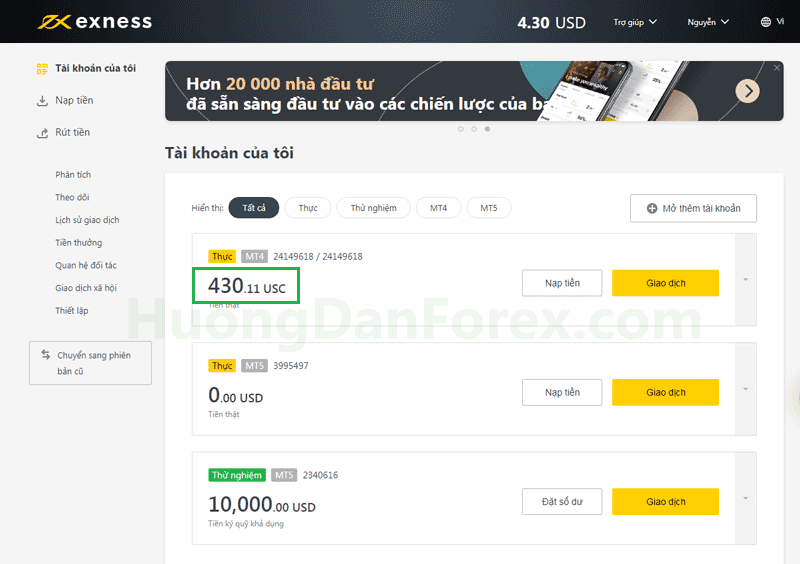The height and width of the screenshot is (564, 800).
Task: Click the Rút tiền withdraw icon in sidebar
Action: tap(42, 133)
